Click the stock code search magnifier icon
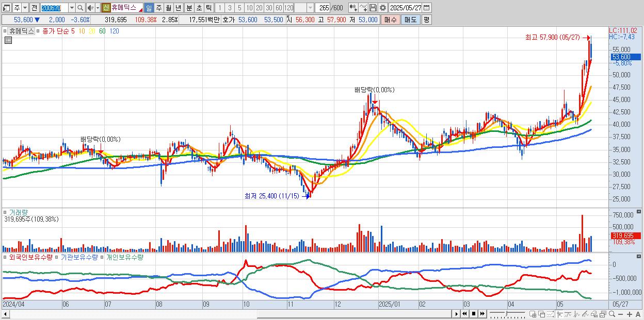The height and width of the screenshot is (320, 644). coord(80,8)
